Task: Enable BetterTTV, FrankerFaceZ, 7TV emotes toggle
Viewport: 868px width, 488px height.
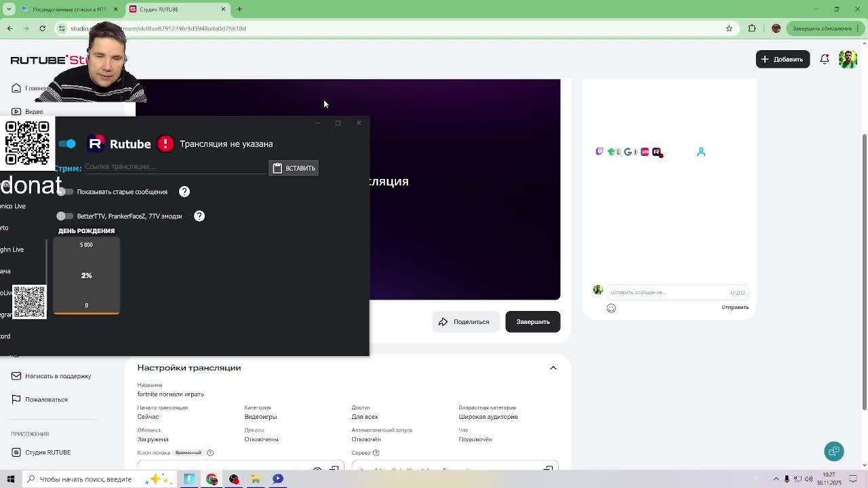Action: click(64, 216)
